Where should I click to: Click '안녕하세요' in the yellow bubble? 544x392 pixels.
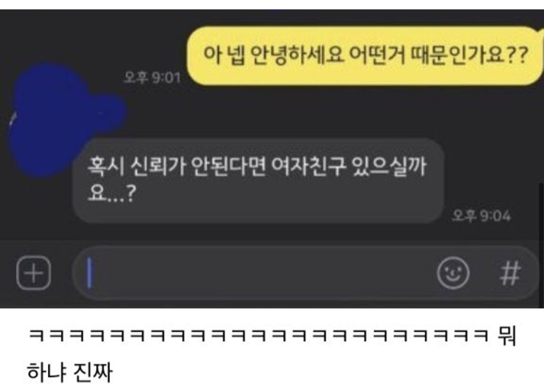click(297, 55)
